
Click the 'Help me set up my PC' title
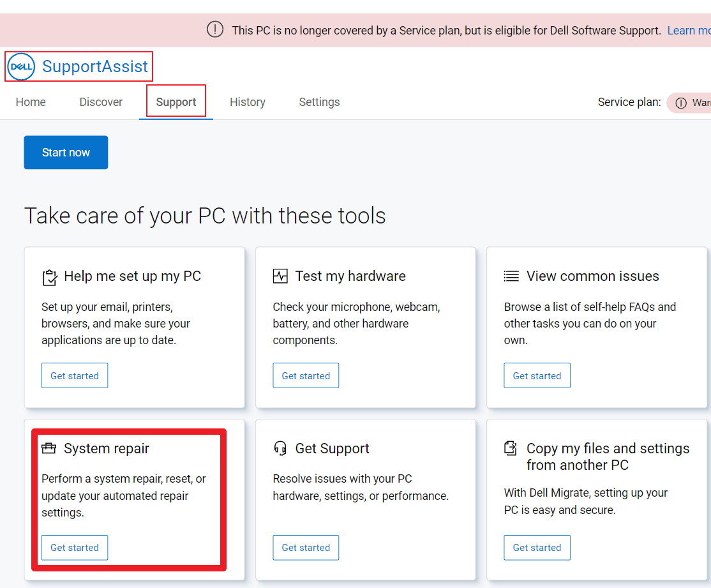tap(132, 276)
